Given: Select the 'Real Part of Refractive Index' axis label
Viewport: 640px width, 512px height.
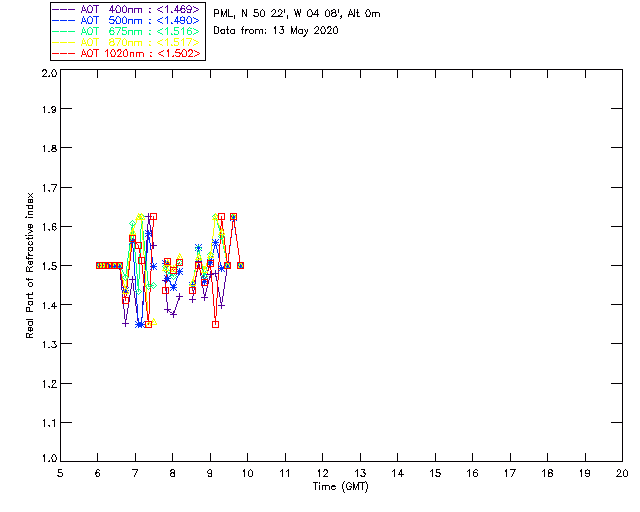Looking at the screenshot, I should pyautogui.click(x=31, y=264).
